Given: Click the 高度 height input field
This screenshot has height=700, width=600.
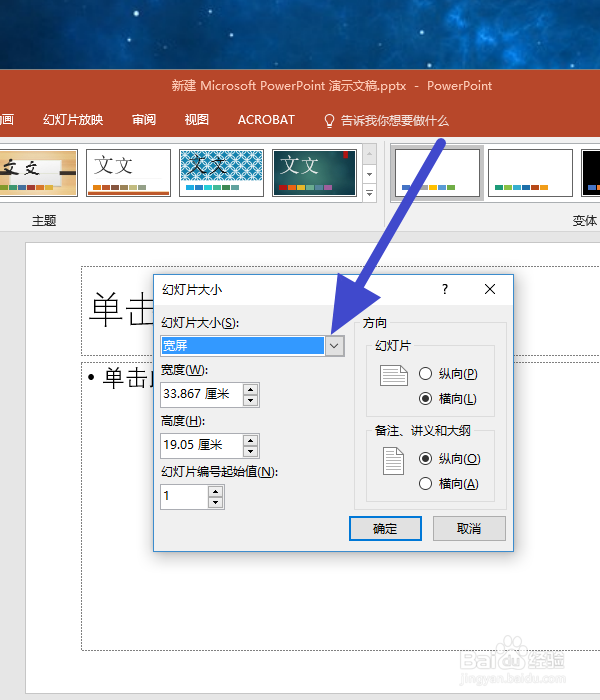Looking at the screenshot, I should tap(201, 446).
